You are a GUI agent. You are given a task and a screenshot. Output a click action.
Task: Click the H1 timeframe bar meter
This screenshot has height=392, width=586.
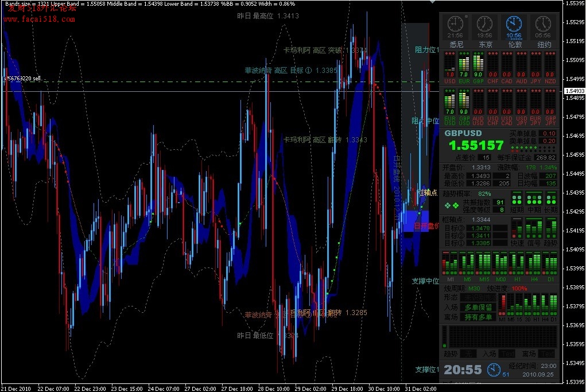pos(517,263)
